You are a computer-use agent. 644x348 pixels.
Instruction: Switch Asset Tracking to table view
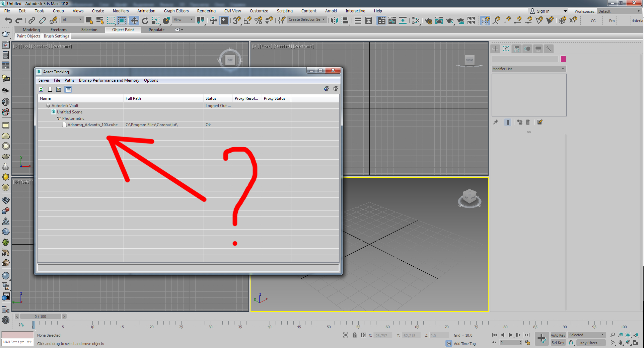[x=68, y=89]
